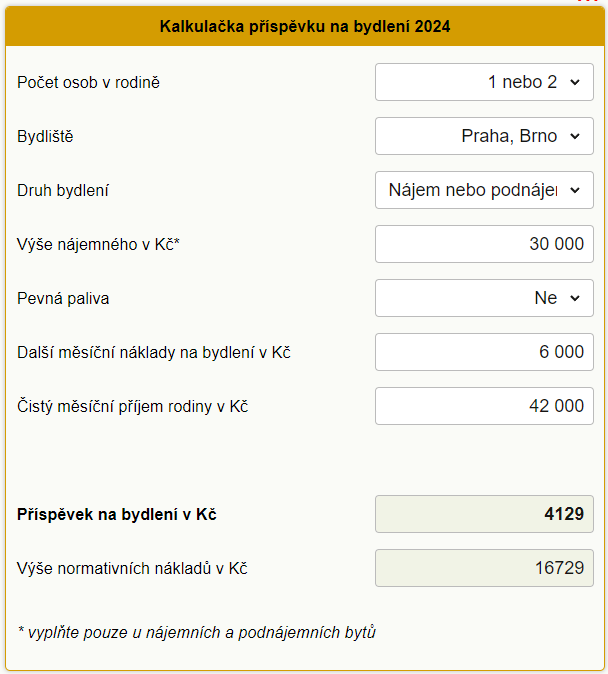The image size is (608, 674).
Task: Click the 'Počet osob v rodině' label
Action: [88, 82]
